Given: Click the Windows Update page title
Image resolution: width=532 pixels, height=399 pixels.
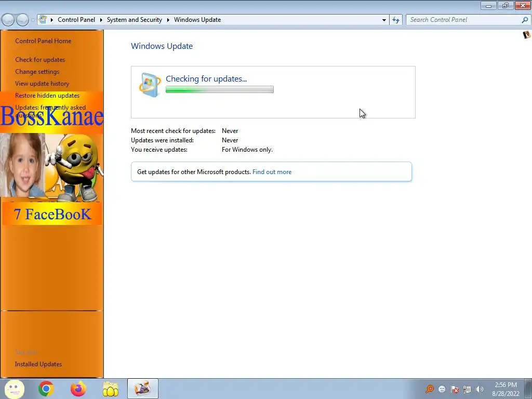Looking at the screenshot, I should pos(162,46).
